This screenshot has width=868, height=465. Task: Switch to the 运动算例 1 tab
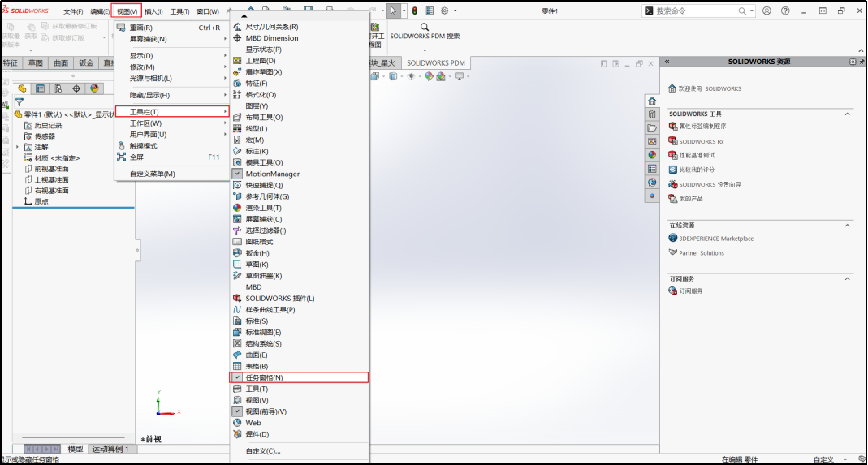(110, 449)
